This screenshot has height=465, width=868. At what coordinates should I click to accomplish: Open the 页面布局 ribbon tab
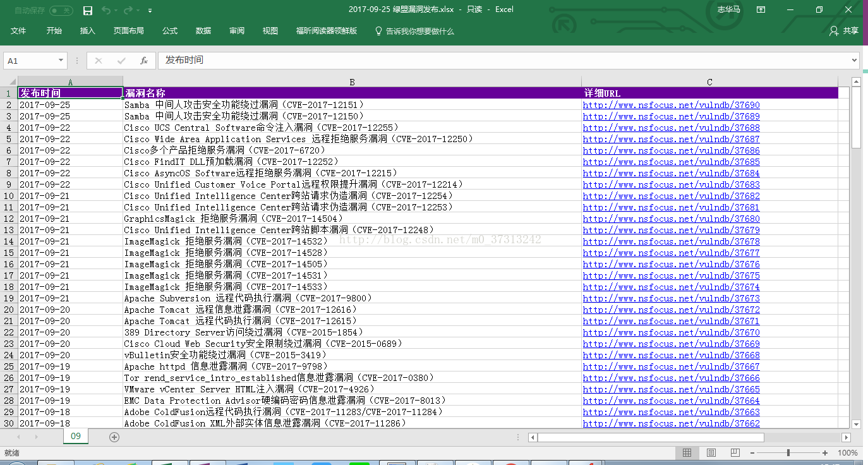[129, 31]
